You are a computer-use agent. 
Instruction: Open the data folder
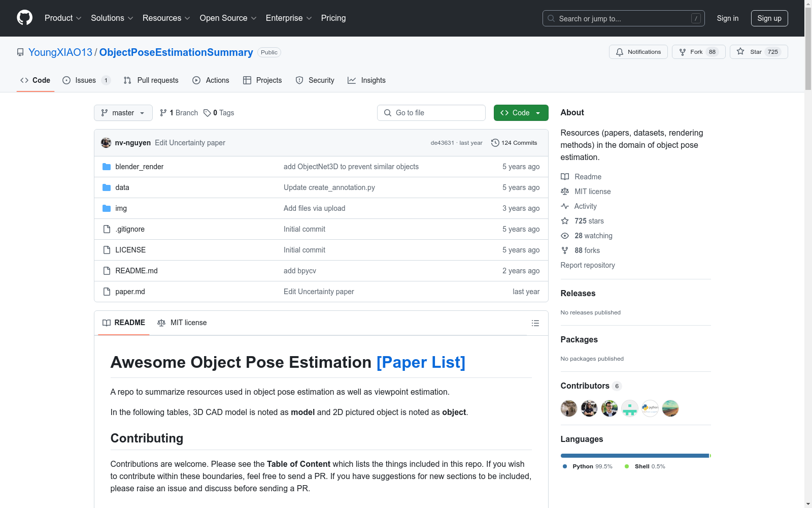pos(122,187)
